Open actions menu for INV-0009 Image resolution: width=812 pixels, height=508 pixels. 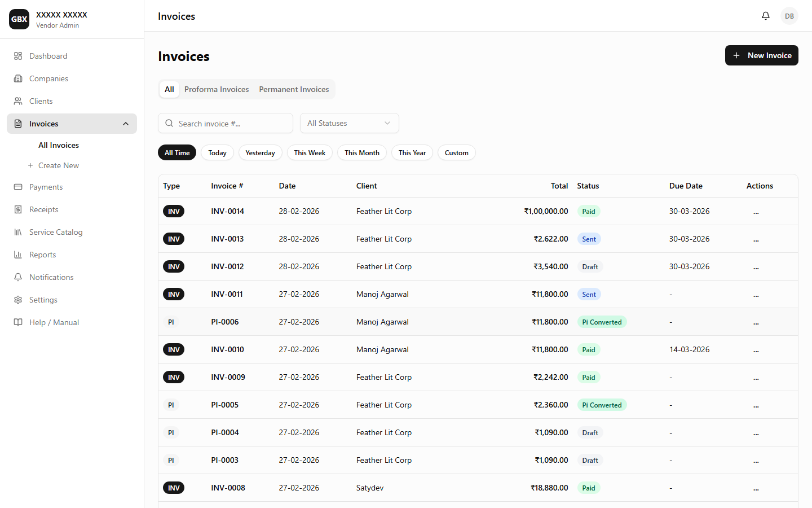click(x=756, y=378)
